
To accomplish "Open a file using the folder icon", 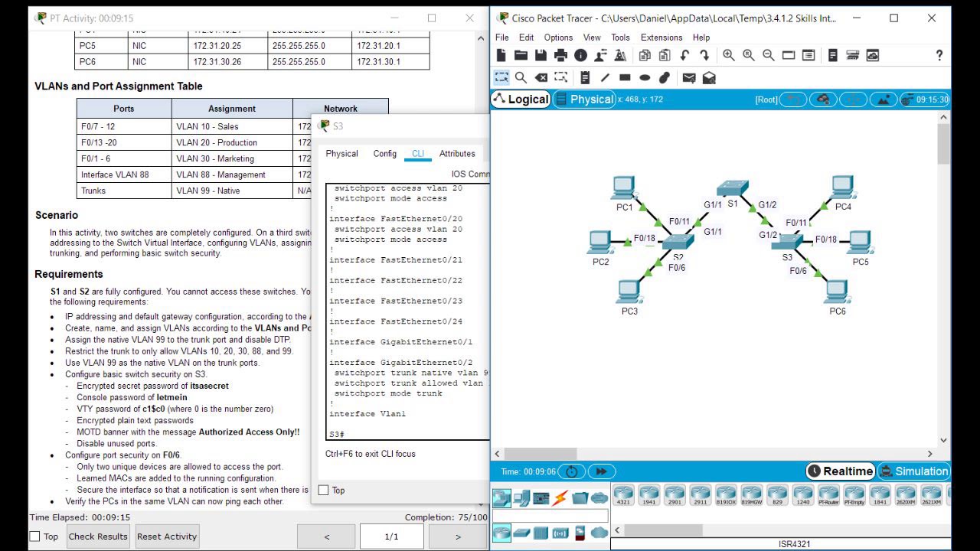I will point(521,55).
